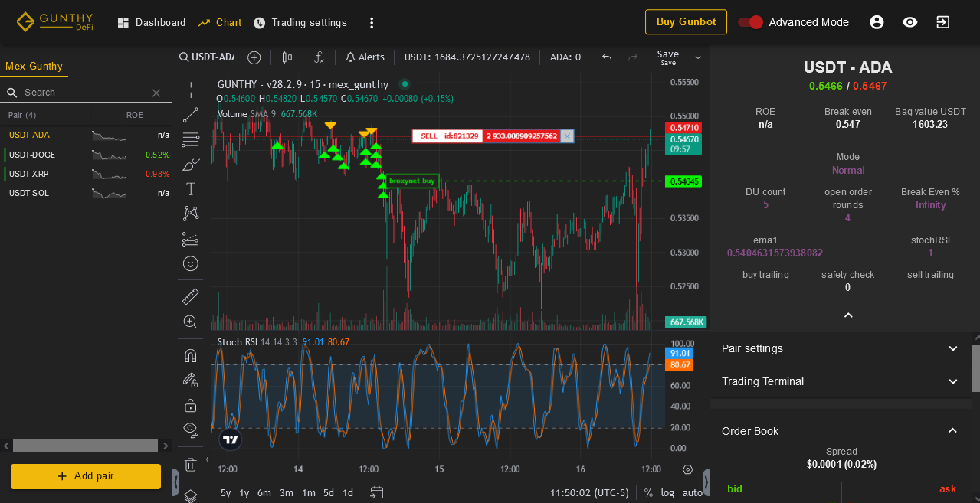Activate the zoom in tool
The height and width of the screenshot is (503, 980).
click(x=191, y=322)
